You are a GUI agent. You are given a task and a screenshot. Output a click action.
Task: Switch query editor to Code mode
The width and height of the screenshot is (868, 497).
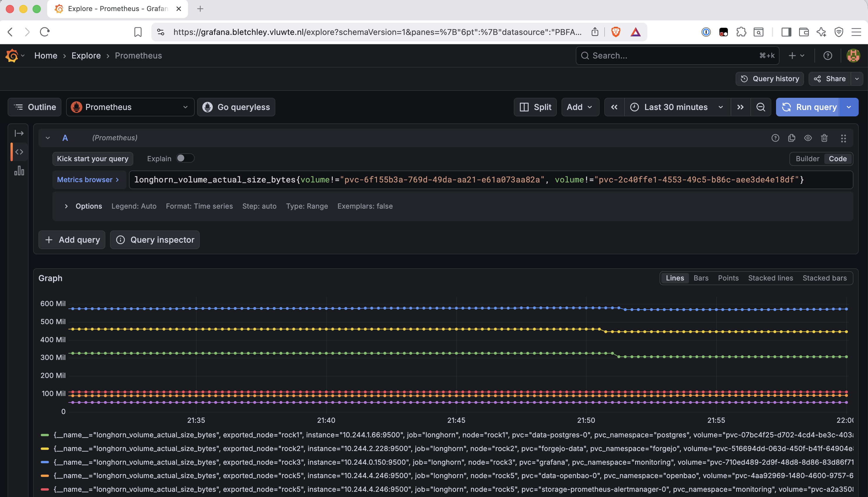tap(838, 159)
